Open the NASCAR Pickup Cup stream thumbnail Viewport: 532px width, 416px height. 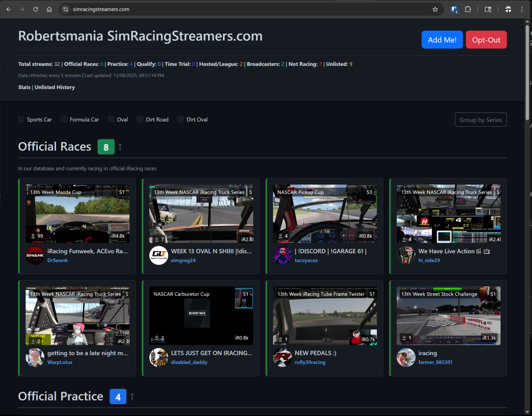coord(324,214)
